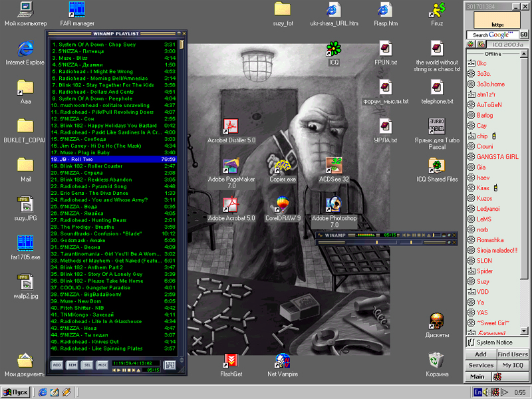Image resolution: width=532 pixels, height=399 pixels.
Task: Click the Add button in ICQ
Action: coord(481,354)
